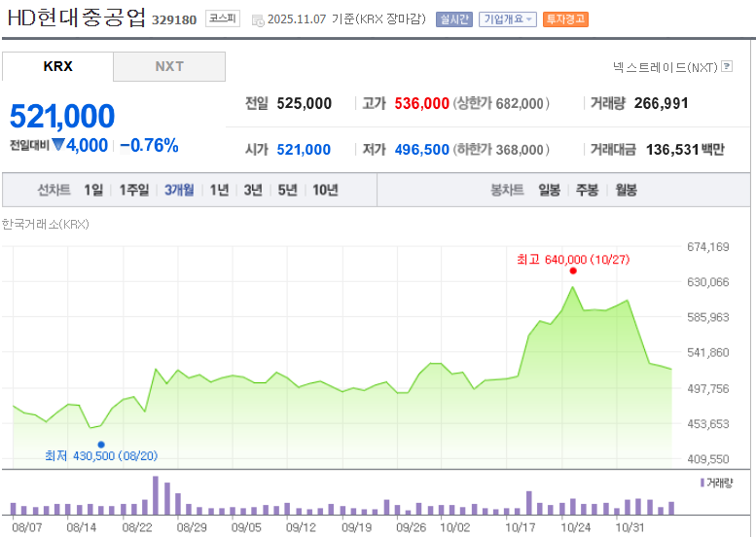Image resolution: width=756 pixels, height=537 pixels.
Task: Switch to 월봉 candlestick chart
Action: 626,190
